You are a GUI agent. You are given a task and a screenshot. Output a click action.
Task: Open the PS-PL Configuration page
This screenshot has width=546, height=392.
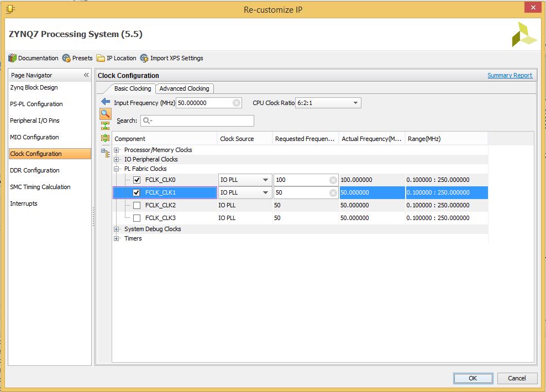pyautogui.click(x=36, y=104)
